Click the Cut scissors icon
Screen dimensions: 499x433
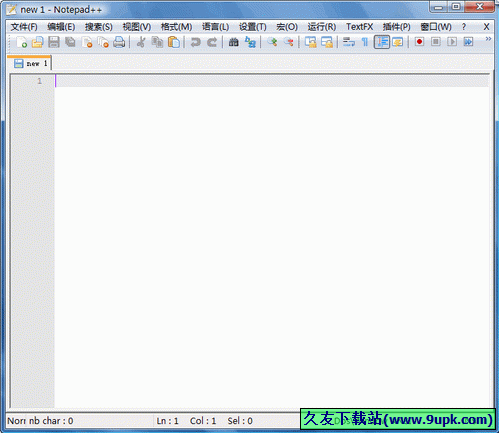141,42
